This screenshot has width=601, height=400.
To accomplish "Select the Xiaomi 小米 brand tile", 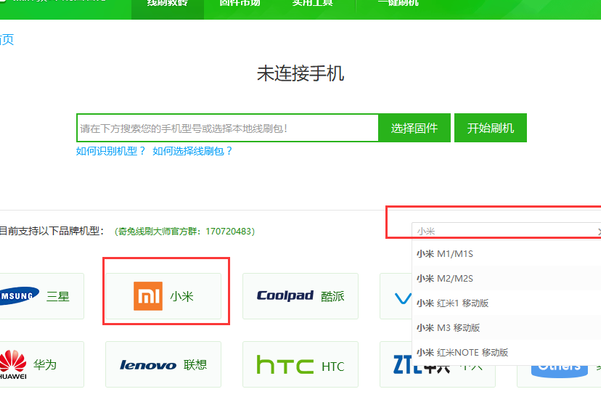I will pos(164,296).
